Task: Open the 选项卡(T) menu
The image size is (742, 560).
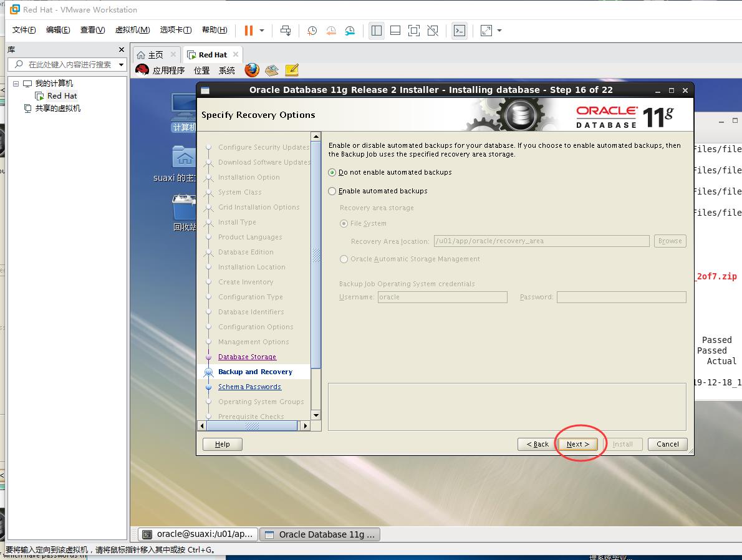Action: (x=176, y=30)
